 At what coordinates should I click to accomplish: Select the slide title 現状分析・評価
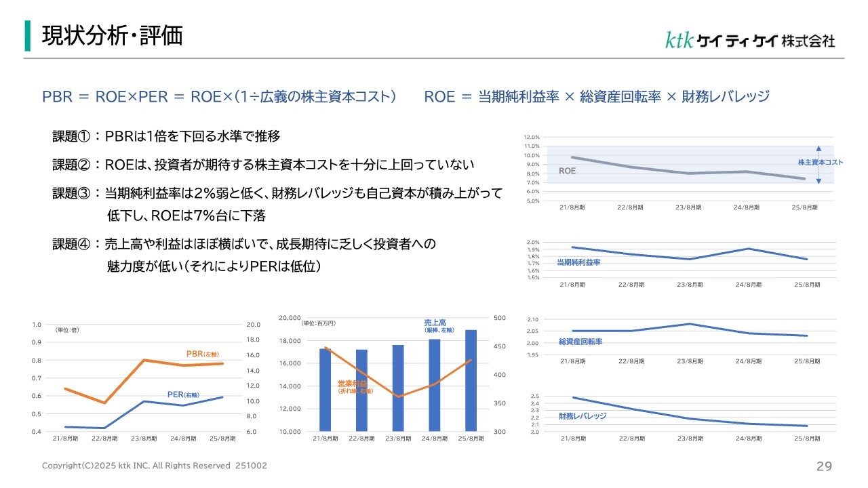(x=113, y=36)
